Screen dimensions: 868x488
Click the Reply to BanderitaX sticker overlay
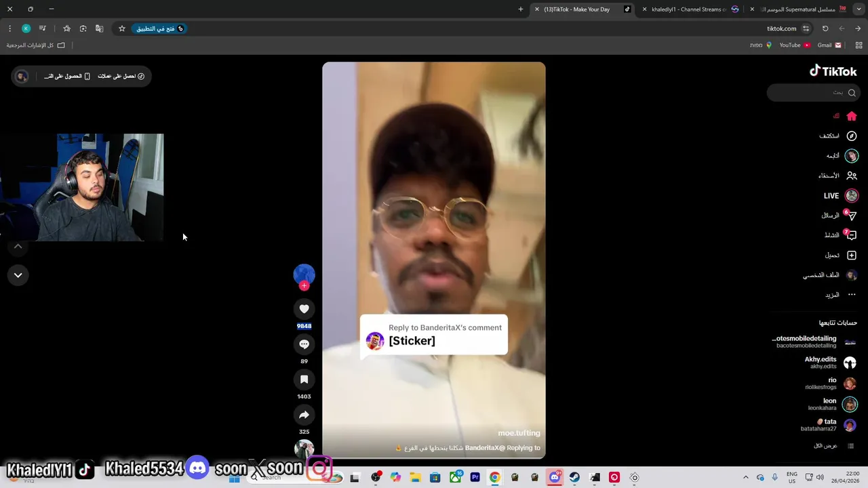434,335
